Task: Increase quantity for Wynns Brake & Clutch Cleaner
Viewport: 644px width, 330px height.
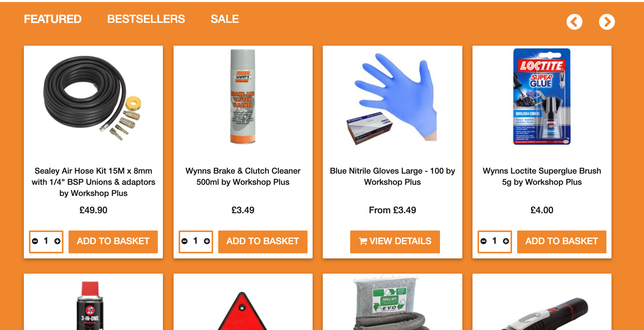Action: 207,241
